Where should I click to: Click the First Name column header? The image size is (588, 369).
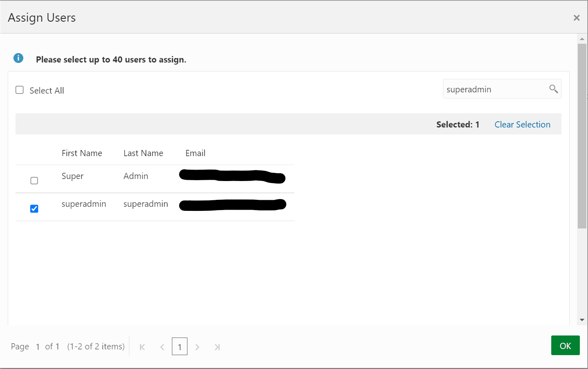tap(82, 153)
